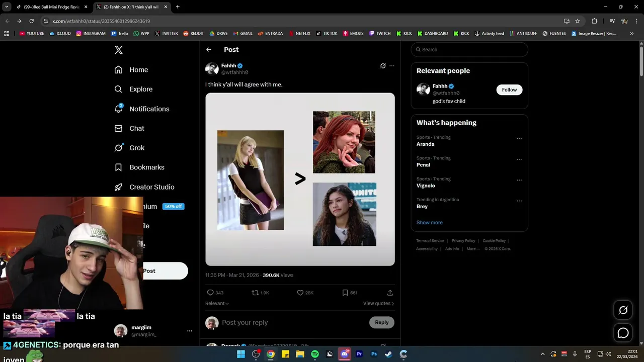Image resolution: width=644 pixels, height=362 pixels.
Task: Click the share icon on the post
Action: [390, 293]
